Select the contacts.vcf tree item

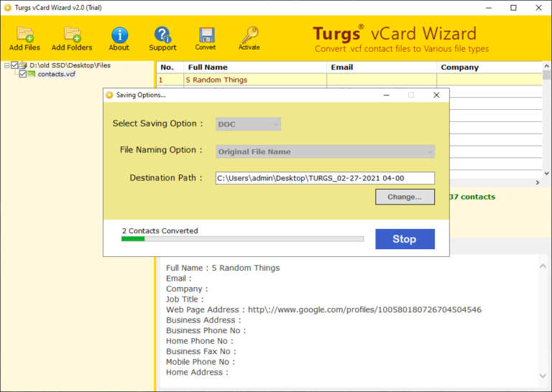coord(56,74)
